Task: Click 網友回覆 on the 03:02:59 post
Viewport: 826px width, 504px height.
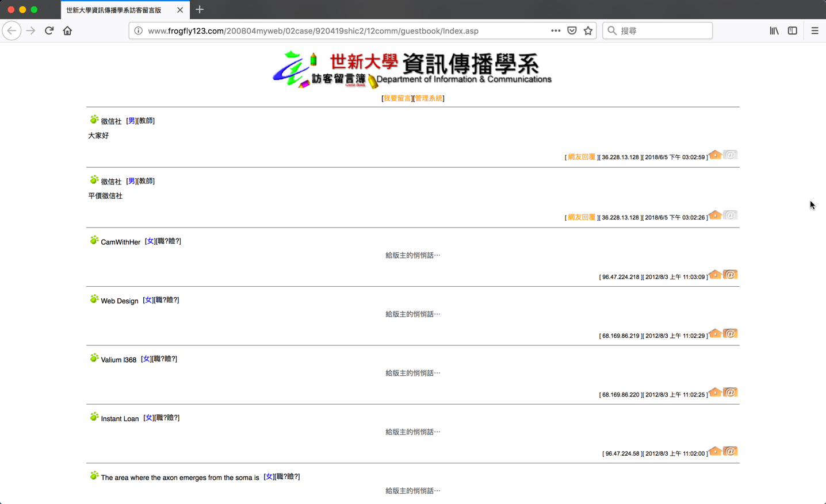Action: point(582,157)
